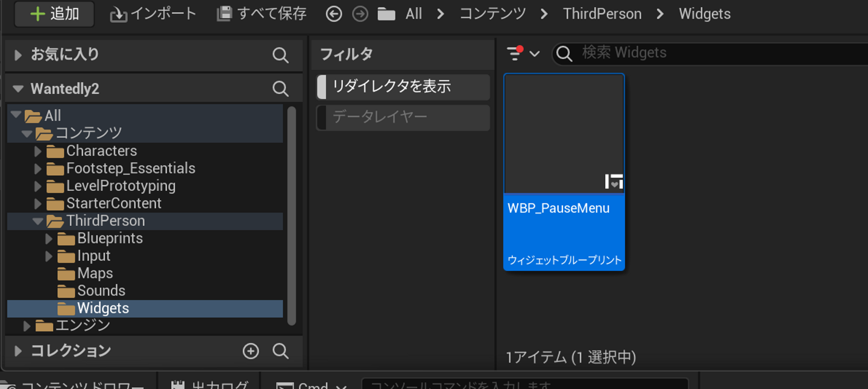Go forward with the right arrow history icon

[x=360, y=14]
